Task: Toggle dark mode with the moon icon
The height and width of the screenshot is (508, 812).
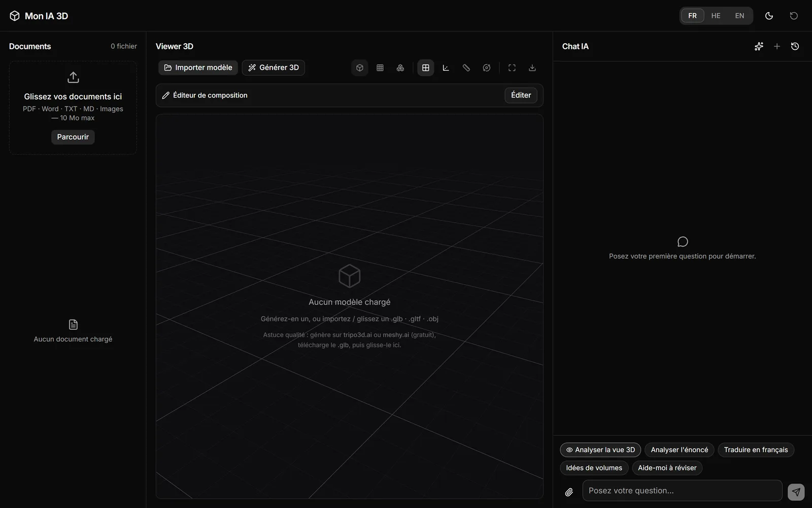Action: tap(769, 16)
